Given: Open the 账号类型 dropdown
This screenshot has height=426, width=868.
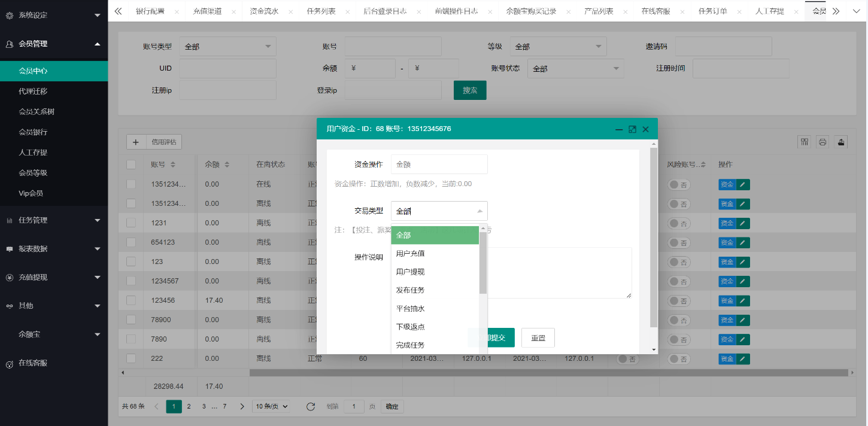Looking at the screenshot, I should point(227,46).
